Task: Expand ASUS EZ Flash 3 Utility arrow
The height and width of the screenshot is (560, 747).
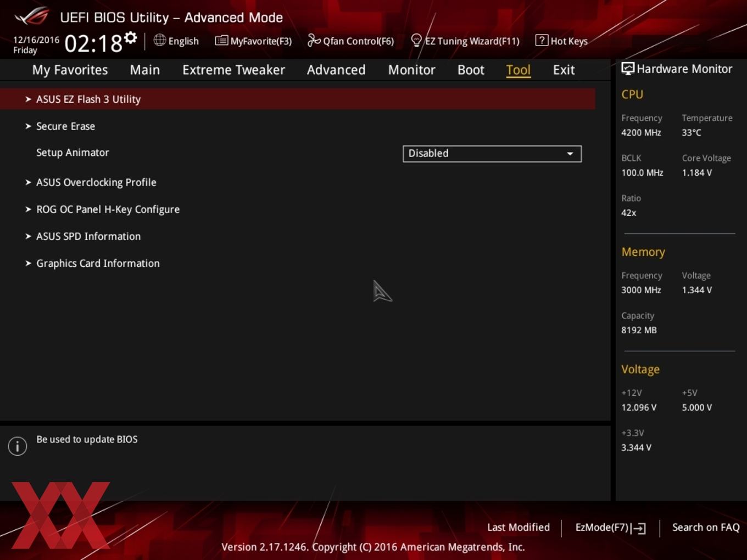Action: click(x=28, y=99)
